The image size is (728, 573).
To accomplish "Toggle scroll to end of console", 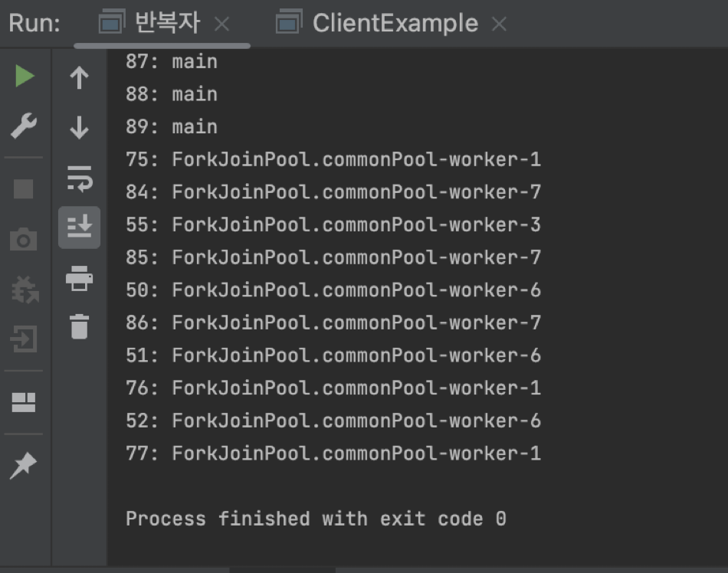I will (80, 228).
